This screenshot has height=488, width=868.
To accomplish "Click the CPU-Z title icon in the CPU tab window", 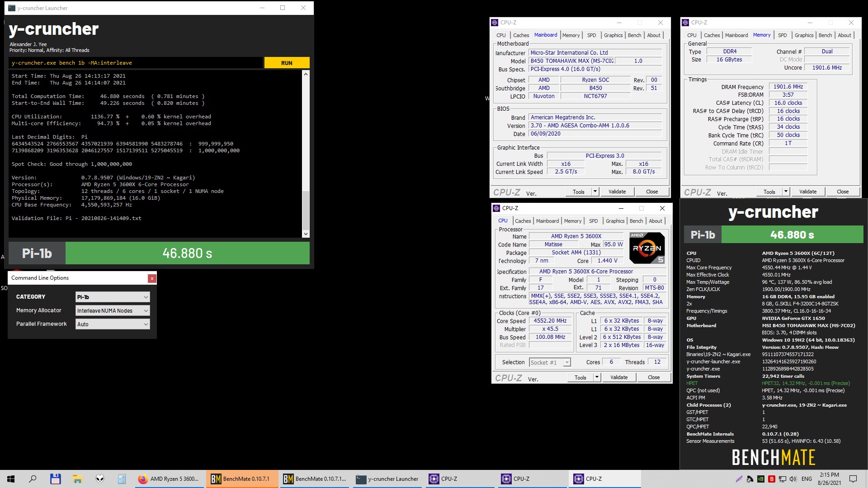I will (496, 208).
